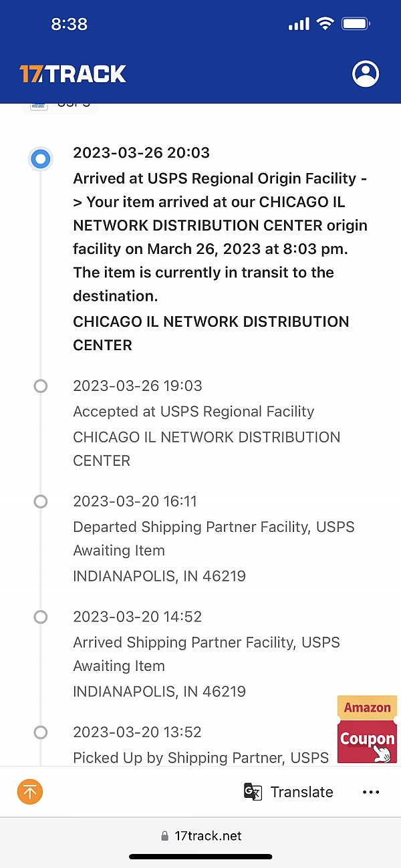Tap the 17track.net address bar

pyautogui.click(x=208, y=836)
